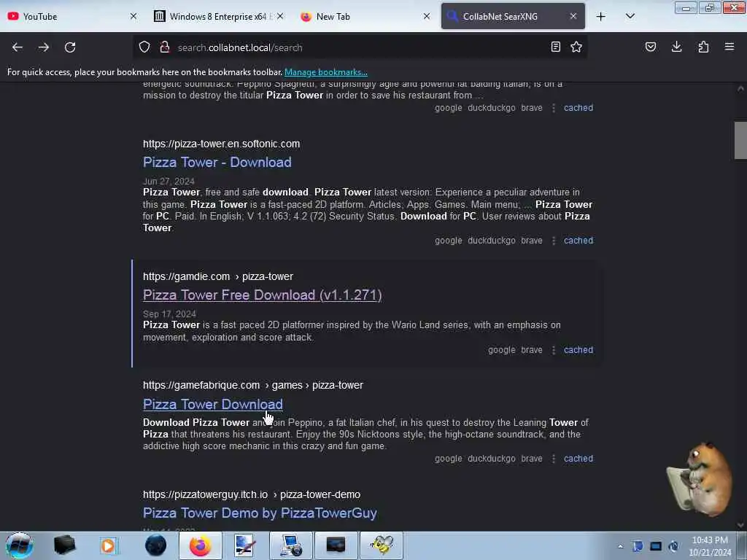Screen dimensions: 747x560
Task: Click the scrollbar down arrow
Action: (x=740, y=525)
